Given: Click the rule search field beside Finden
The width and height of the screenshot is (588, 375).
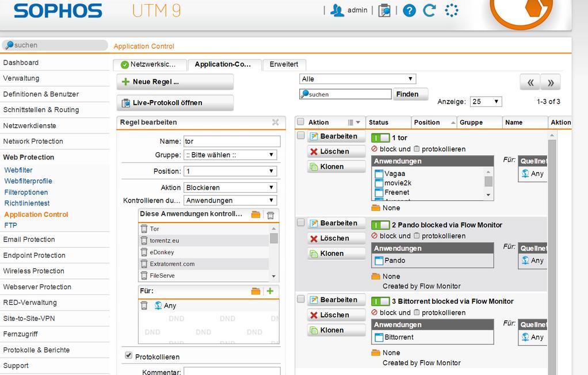Looking at the screenshot, I should click(x=345, y=94).
